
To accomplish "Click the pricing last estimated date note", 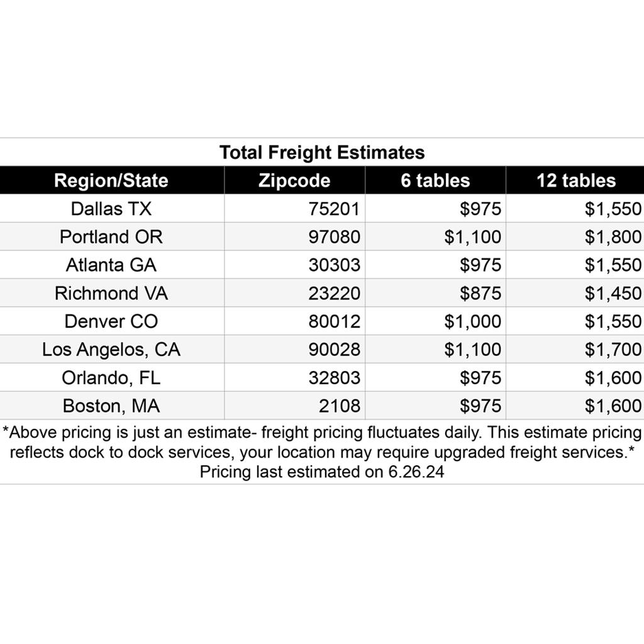I will [322, 472].
